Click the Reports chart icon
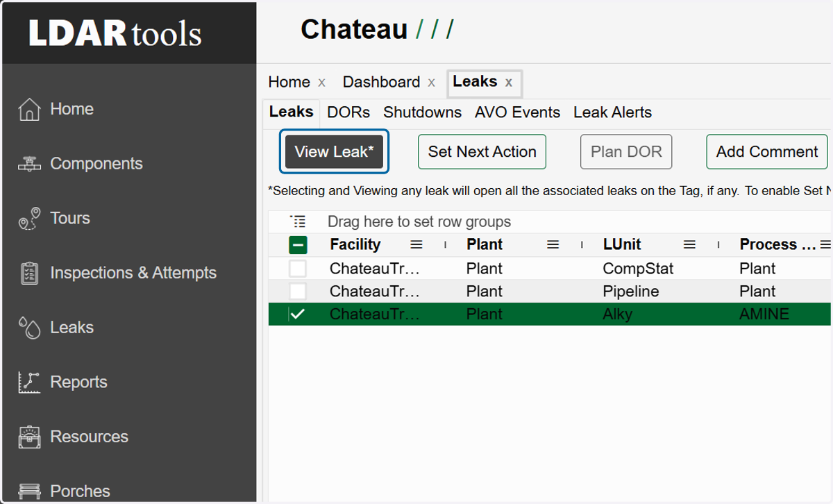Screen dimensions: 833x504 [x=29, y=383]
